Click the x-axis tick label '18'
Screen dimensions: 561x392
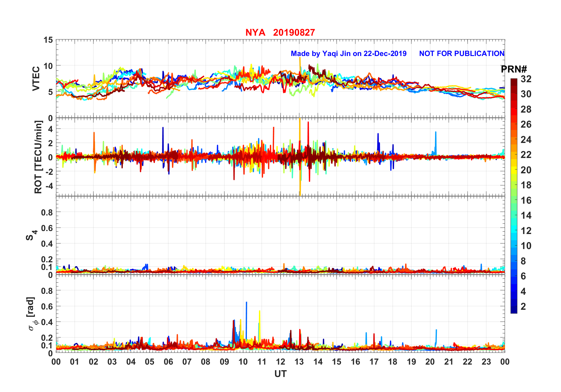tap(393, 362)
